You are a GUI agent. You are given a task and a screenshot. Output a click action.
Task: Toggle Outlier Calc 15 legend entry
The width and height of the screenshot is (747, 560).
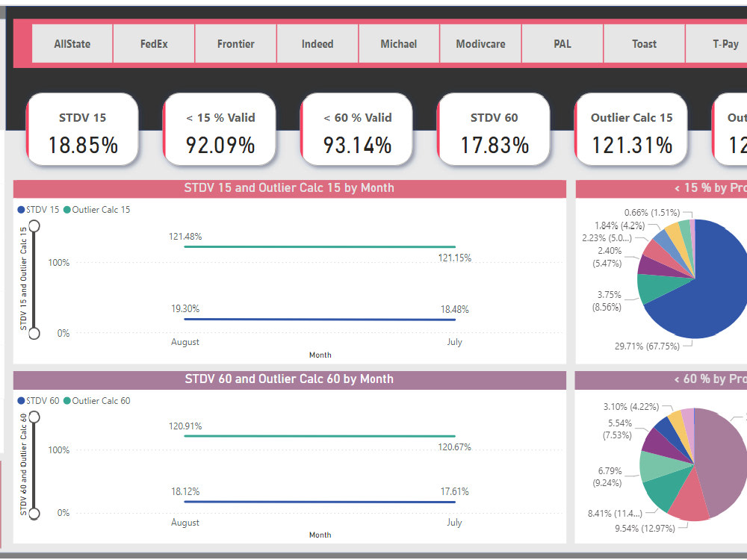click(96, 210)
